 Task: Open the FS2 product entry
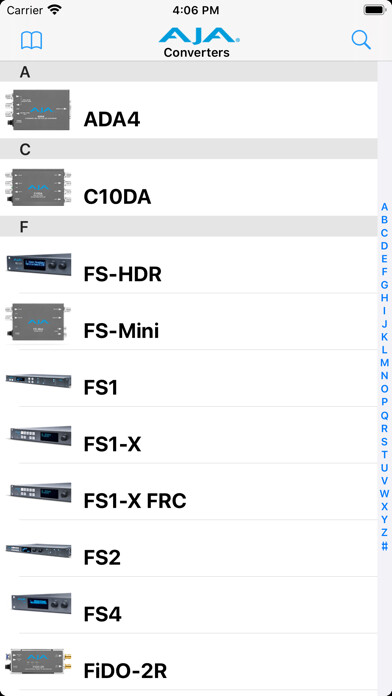click(x=189, y=548)
